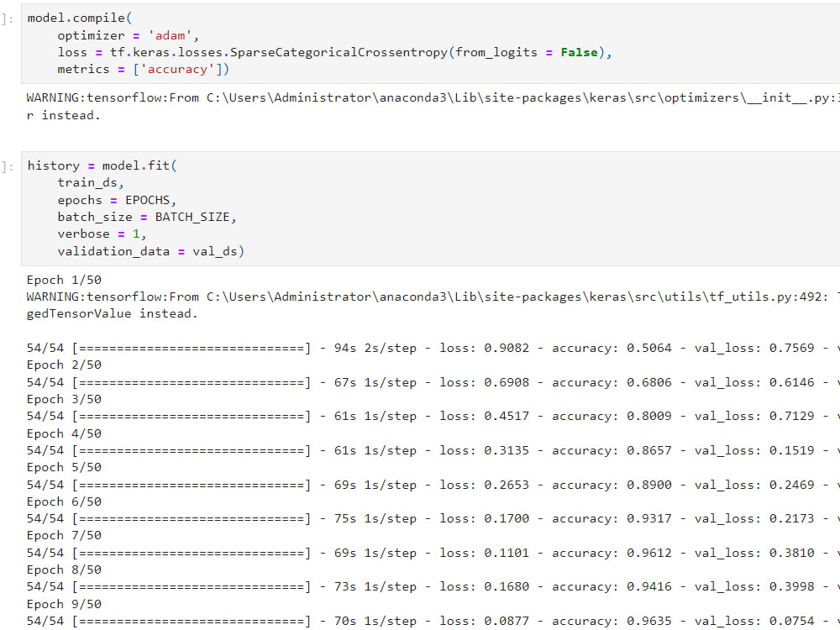Viewport: 840px width, 630px height.
Task: Click the Epoch 8/50 output line
Action: (64, 570)
